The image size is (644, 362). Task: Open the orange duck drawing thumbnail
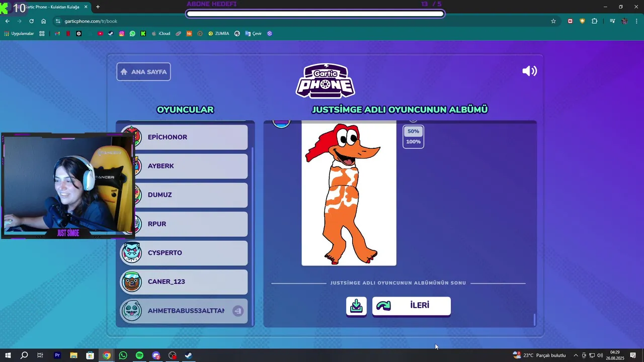(x=349, y=194)
